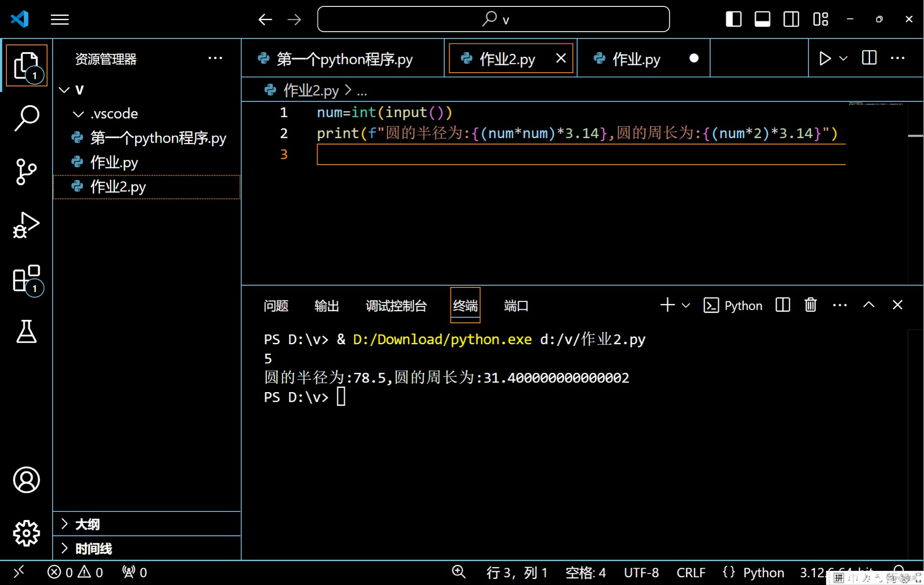The width and height of the screenshot is (924, 585).
Task: Expand the 时间线 timeline section
Action: click(x=147, y=548)
